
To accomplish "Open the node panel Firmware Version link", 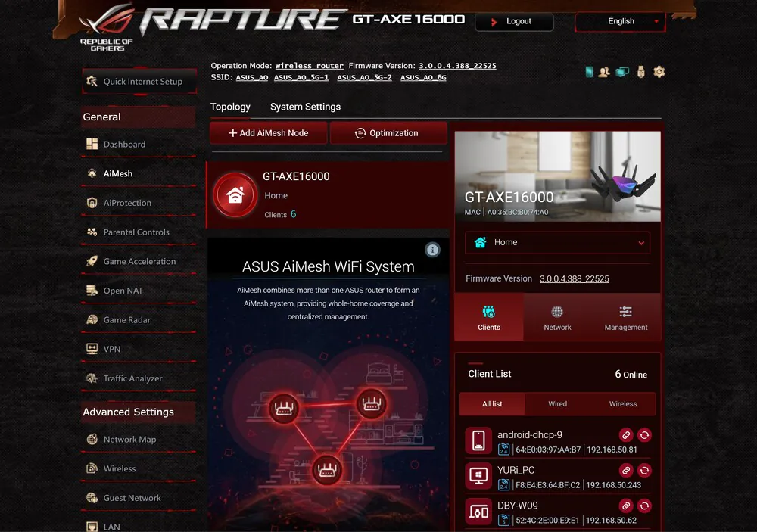I will [x=574, y=278].
